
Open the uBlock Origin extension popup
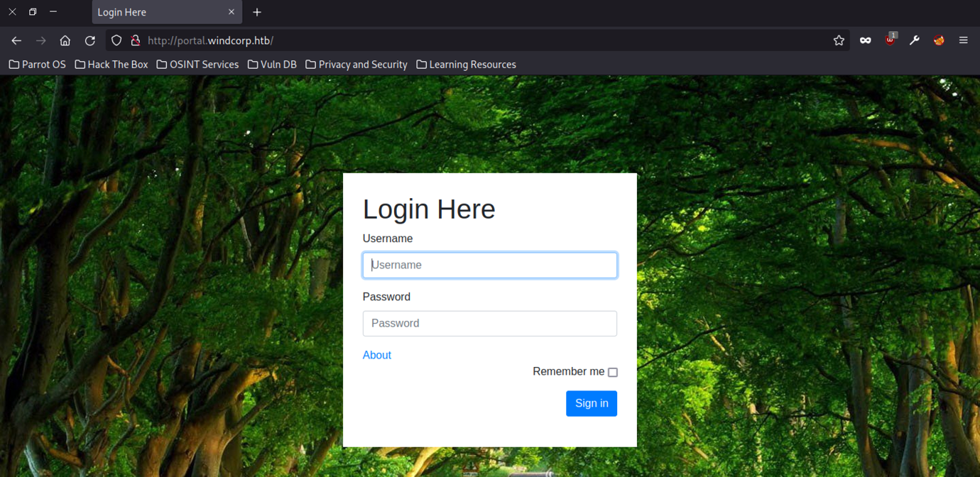(x=890, y=40)
